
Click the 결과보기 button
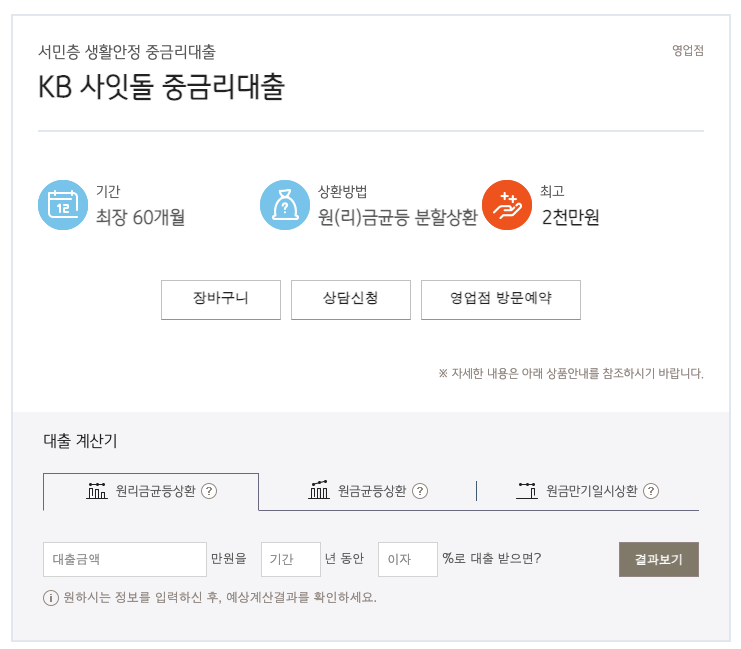click(x=659, y=559)
